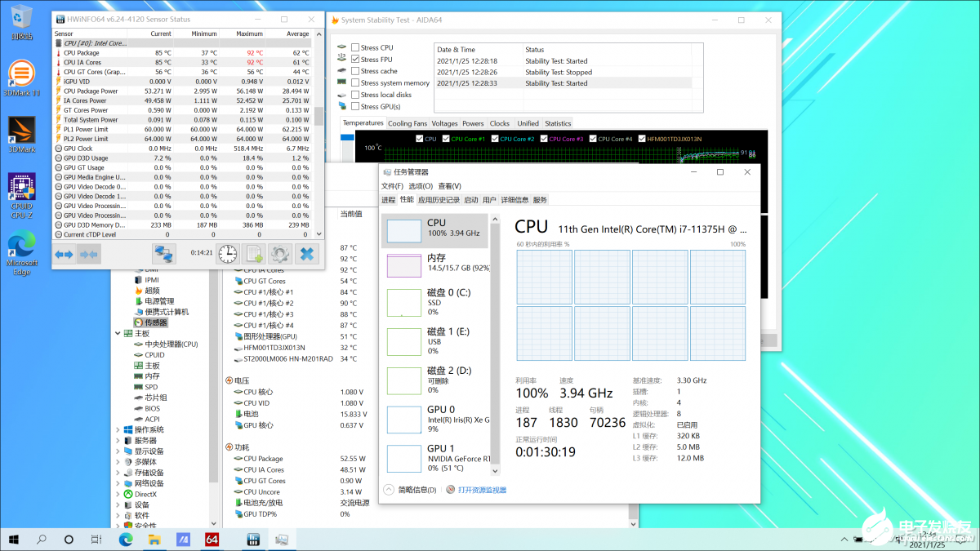
Task: Enable the Stress cache checkbox
Action: [355, 71]
